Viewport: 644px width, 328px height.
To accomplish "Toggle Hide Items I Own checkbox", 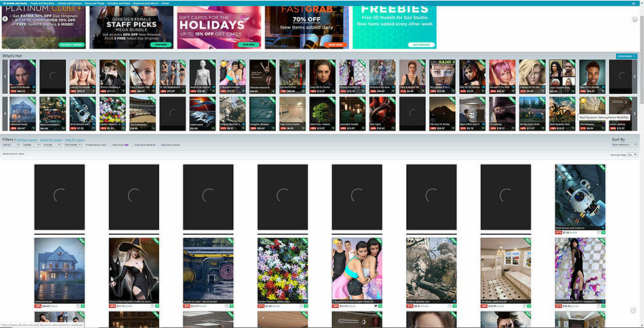I will point(87,144).
